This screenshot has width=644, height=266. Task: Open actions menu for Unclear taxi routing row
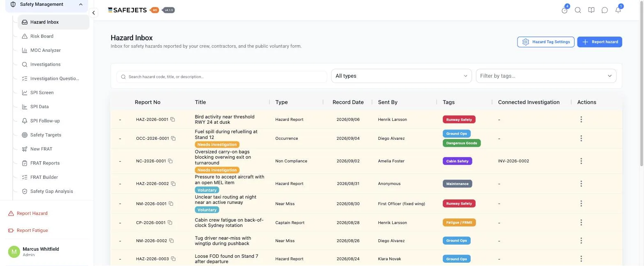coord(581,204)
